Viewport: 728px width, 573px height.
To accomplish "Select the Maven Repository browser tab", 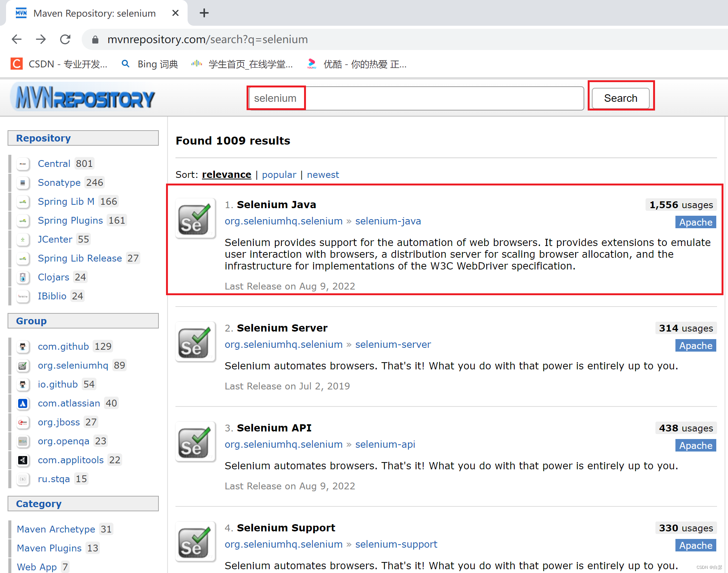I will tap(95, 13).
